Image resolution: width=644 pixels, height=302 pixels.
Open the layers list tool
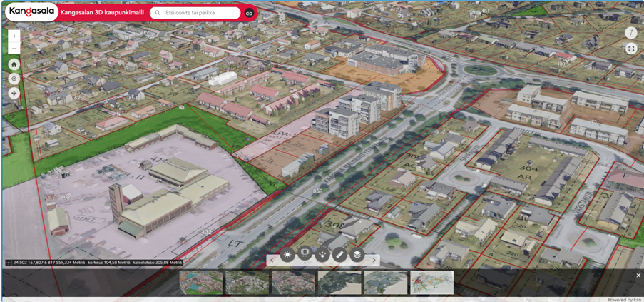click(357, 255)
